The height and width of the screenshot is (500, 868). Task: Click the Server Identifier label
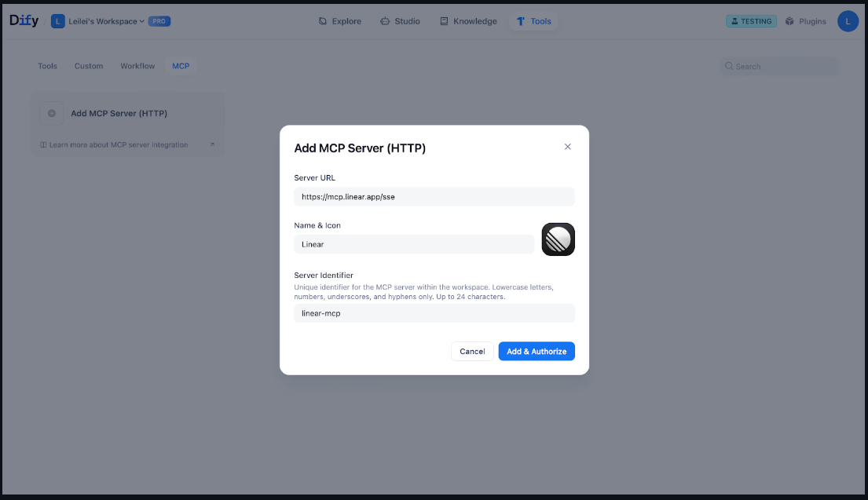pos(324,275)
